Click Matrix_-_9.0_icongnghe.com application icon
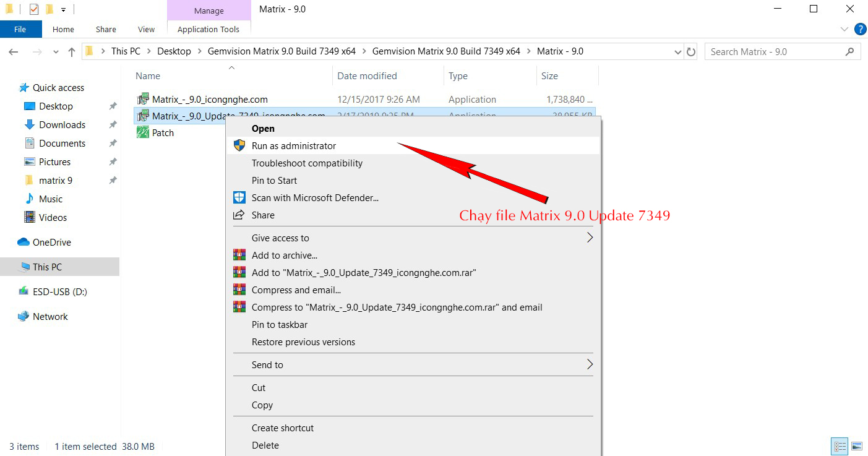The image size is (868, 456). [x=143, y=99]
